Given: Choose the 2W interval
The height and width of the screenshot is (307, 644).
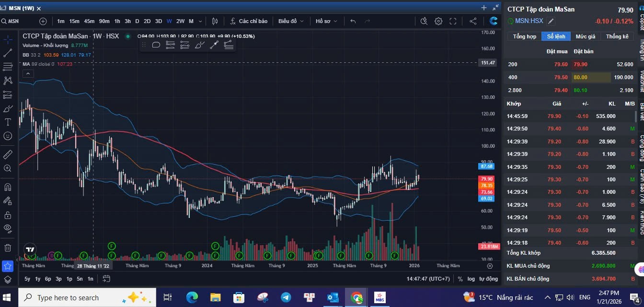Looking at the screenshot, I should tap(180, 21).
